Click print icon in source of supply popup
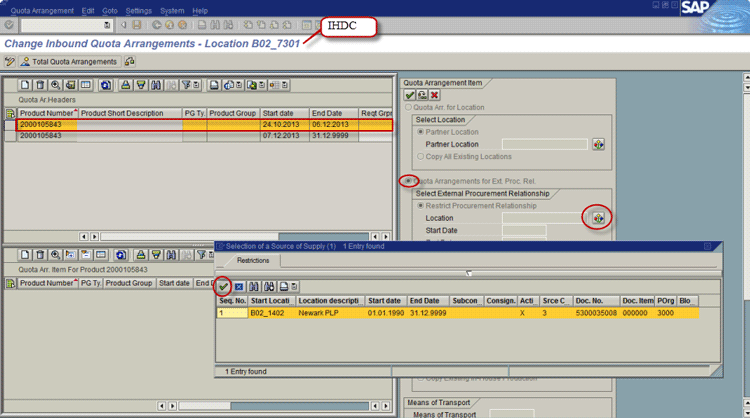This screenshot has height=418, width=750. click(x=284, y=286)
